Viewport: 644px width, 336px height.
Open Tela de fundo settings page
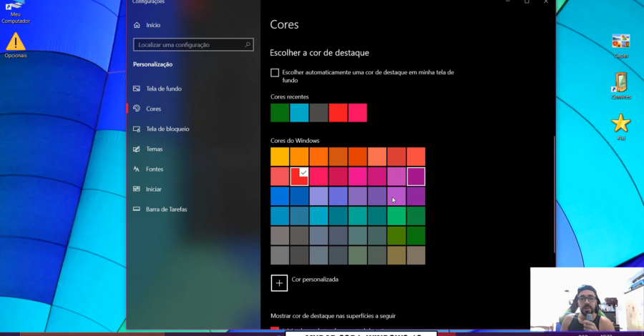tap(164, 89)
